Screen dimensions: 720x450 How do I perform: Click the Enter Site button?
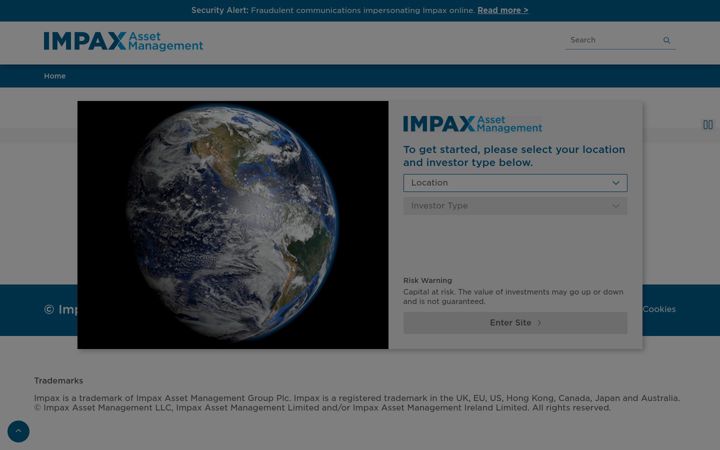click(515, 323)
